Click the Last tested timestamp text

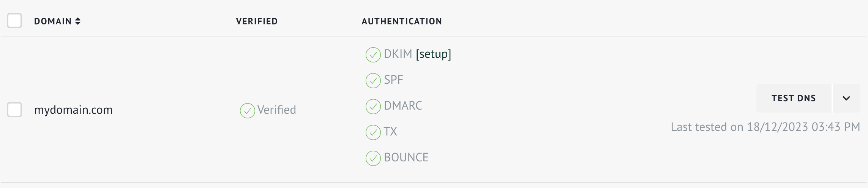coord(765,127)
